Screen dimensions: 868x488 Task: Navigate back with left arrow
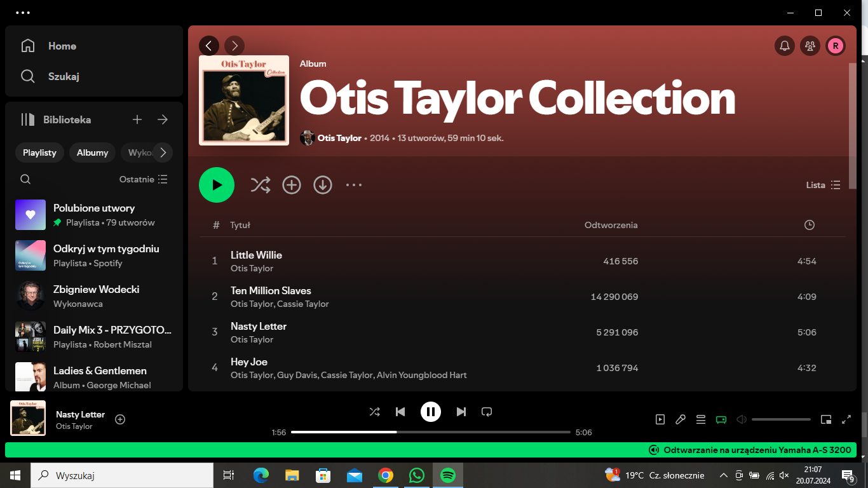tap(209, 46)
